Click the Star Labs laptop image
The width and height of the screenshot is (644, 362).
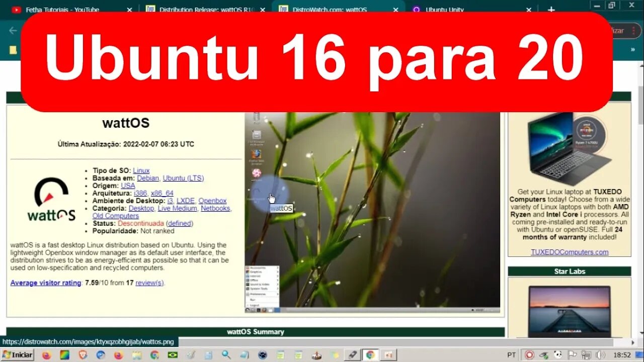pos(570,312)
